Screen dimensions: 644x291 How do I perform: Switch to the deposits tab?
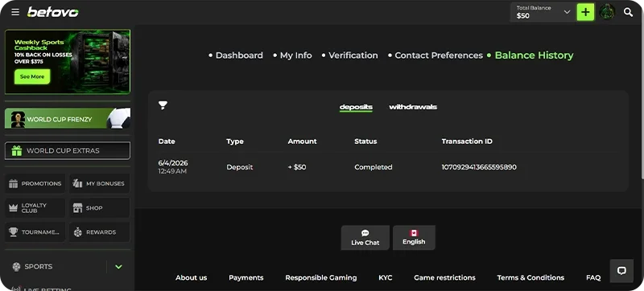pyautogui.click(x=356, y=107)
